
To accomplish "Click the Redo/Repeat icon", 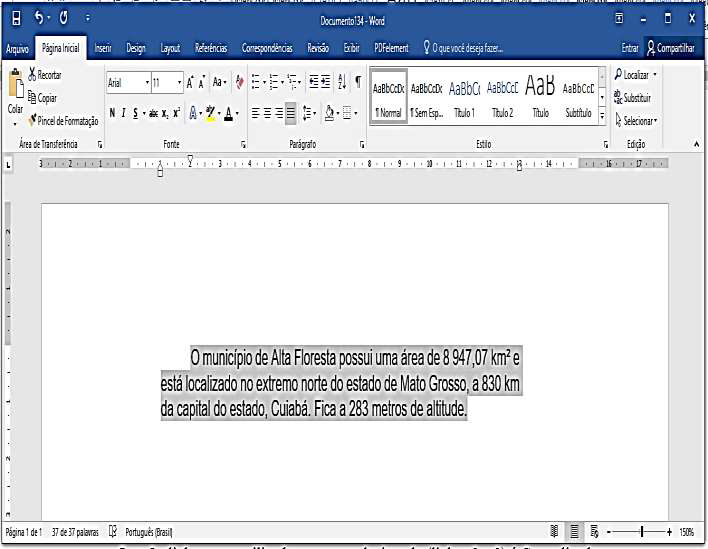I will [64, 18].
